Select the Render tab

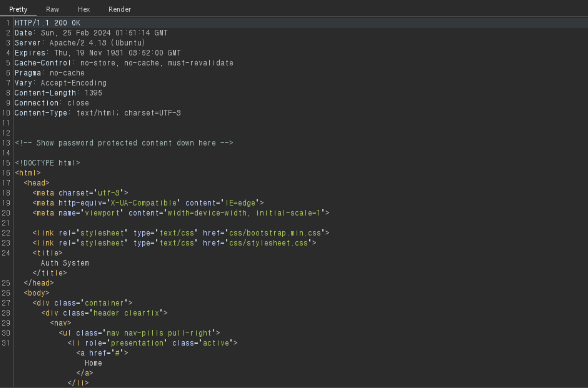click(119, 9)
